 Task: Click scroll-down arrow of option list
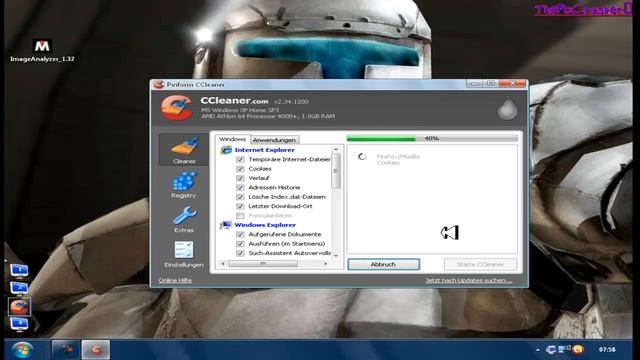pyautogui.click(x=336, y=256)
